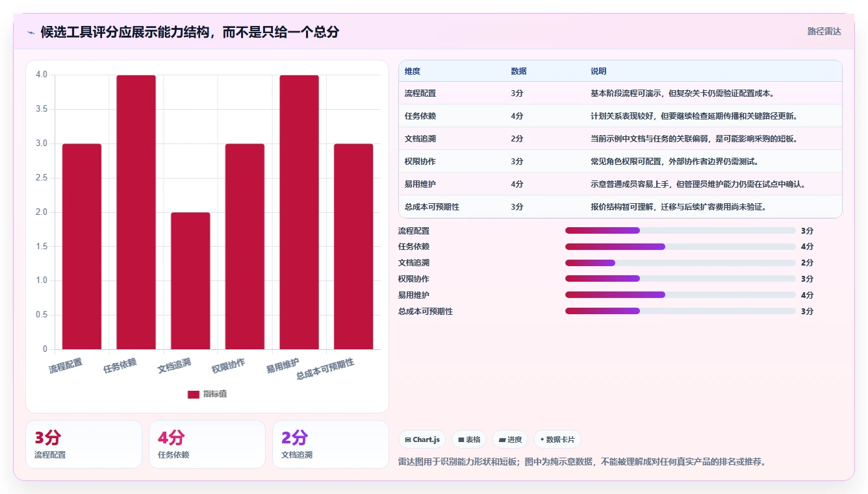Screen dimensions: 868x494
Task: Click the 权限协作 x-axis label
Action: (x=229, y=365)
